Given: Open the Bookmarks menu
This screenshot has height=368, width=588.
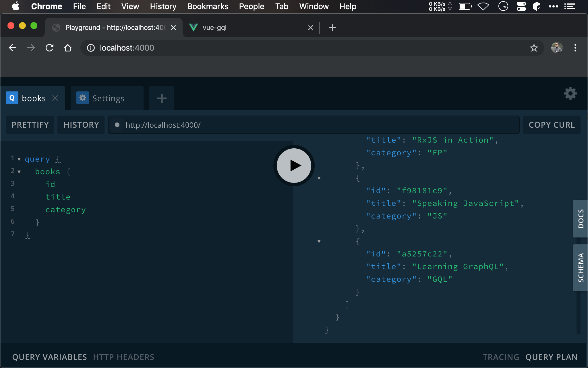Looking at the screenshot, I should click(208, 6).
